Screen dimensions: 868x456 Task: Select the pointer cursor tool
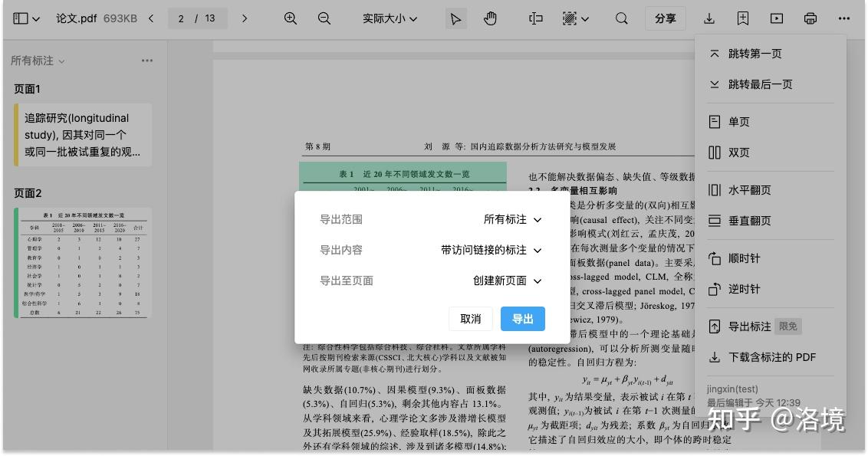point(455,18)
